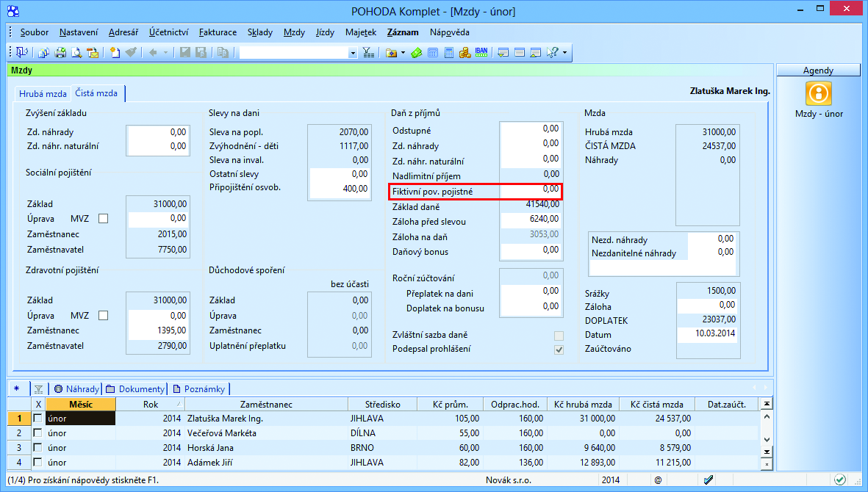Toggle MVZ checkbox under Zdravotní pojištění
Viewport: 868px width, 492px height.
click(x=103, y=316)
